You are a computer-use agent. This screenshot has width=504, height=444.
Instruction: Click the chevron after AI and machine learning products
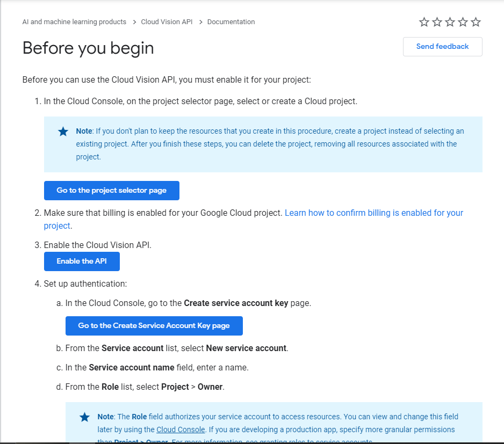pyautogui.click(x=134, y=22)
